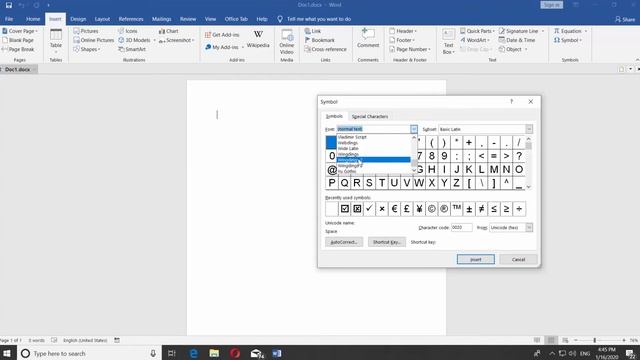Insert a Text Box
This screenshot has width=640, height=360.
448,42
